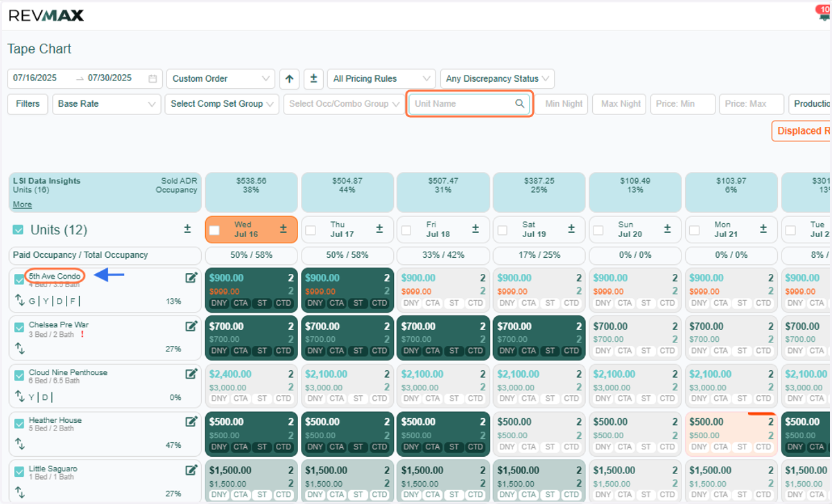Click the Unit Name search field
The image size is (832, 504).
point(469,104)
